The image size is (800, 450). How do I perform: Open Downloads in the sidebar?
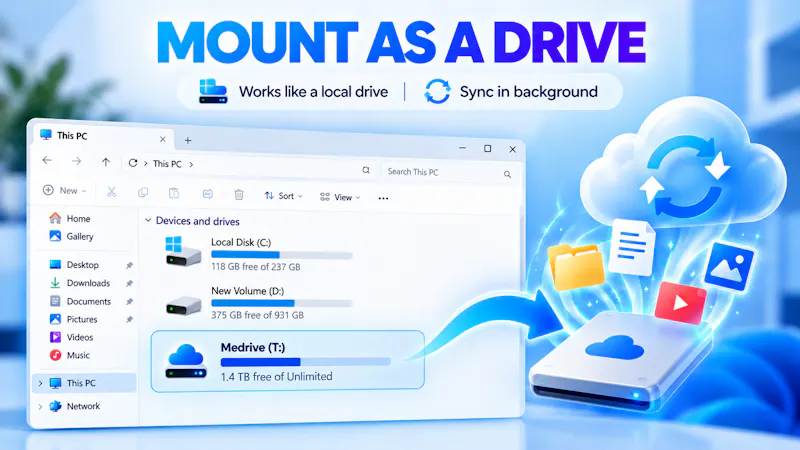pos(80,283)
